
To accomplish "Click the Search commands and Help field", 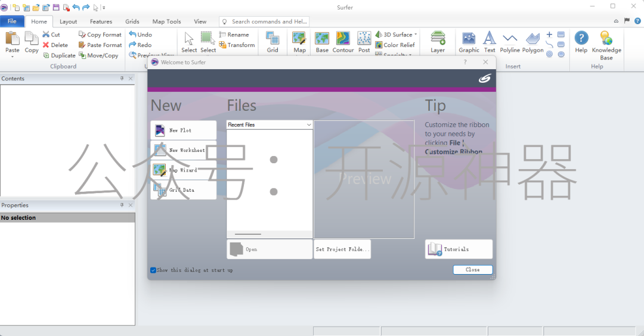I will (x=264, y=21).
